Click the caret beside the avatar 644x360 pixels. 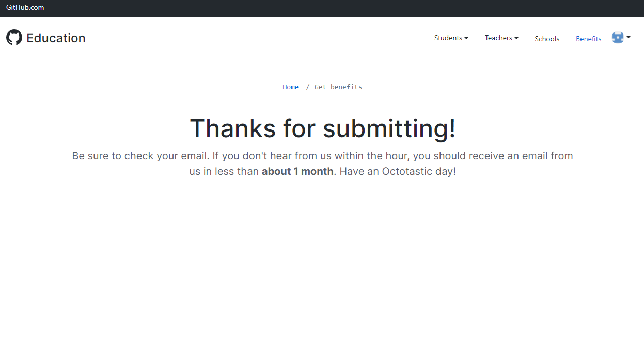(629, 37)
